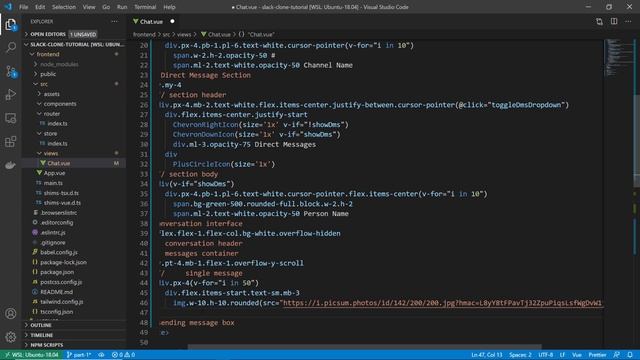Open the Run menu
640x360 pixels.
122,7
